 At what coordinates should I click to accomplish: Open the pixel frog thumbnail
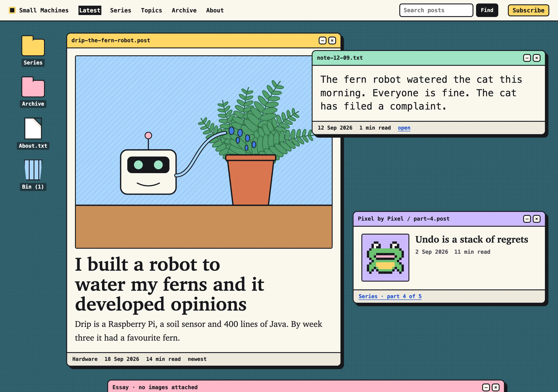[x=385, y=258]
